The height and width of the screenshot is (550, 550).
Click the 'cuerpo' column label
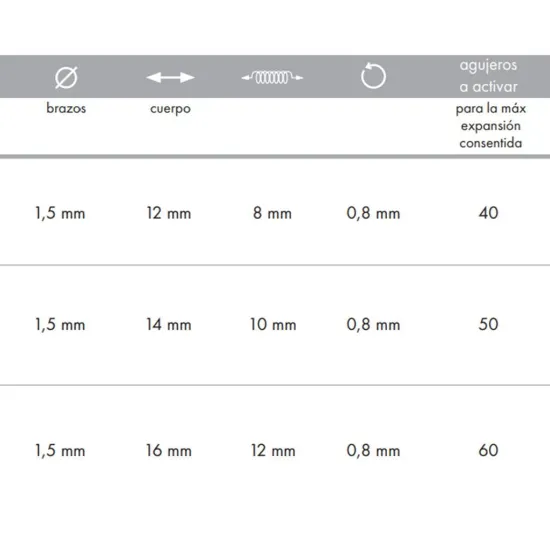click(x=170, y=109)
